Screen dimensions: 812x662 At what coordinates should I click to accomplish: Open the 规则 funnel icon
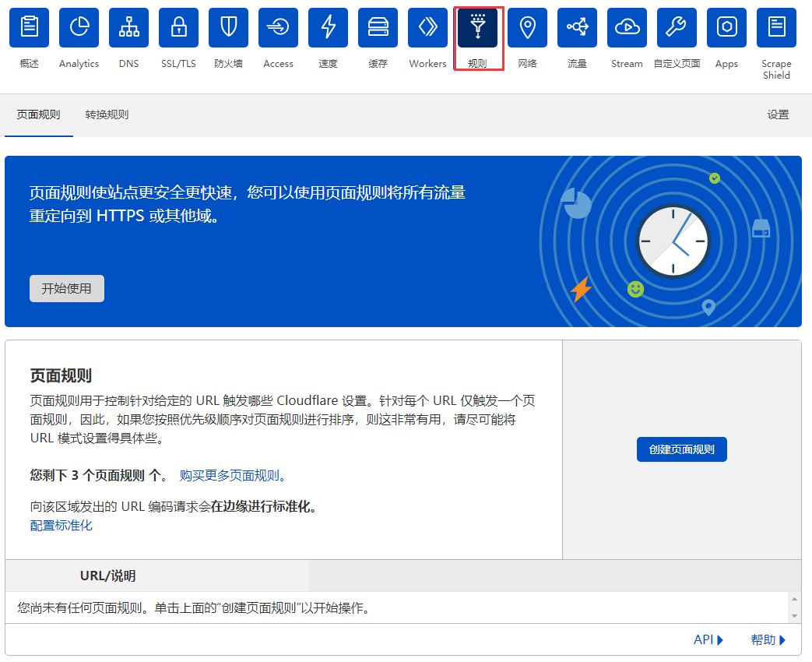tap(477, 27)
